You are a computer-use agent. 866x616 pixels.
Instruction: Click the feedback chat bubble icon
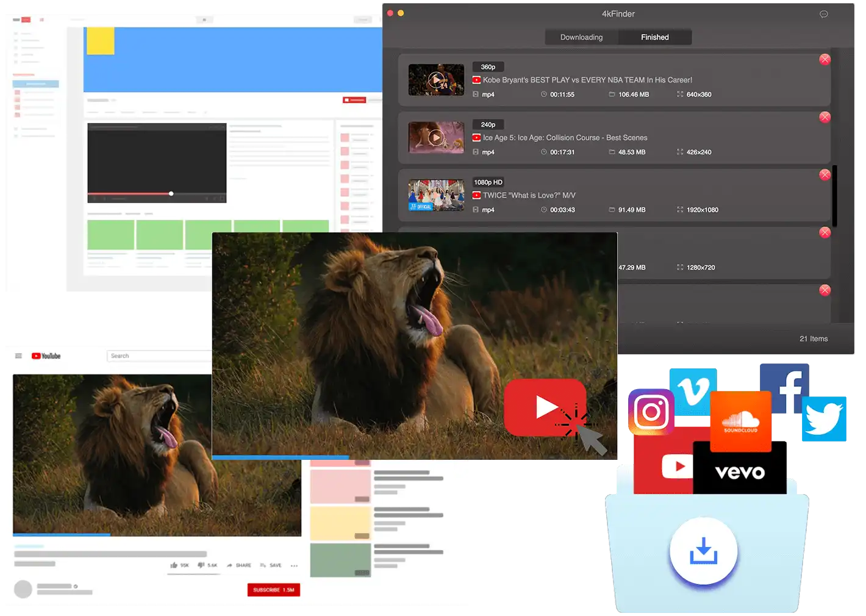pos(824,14)
